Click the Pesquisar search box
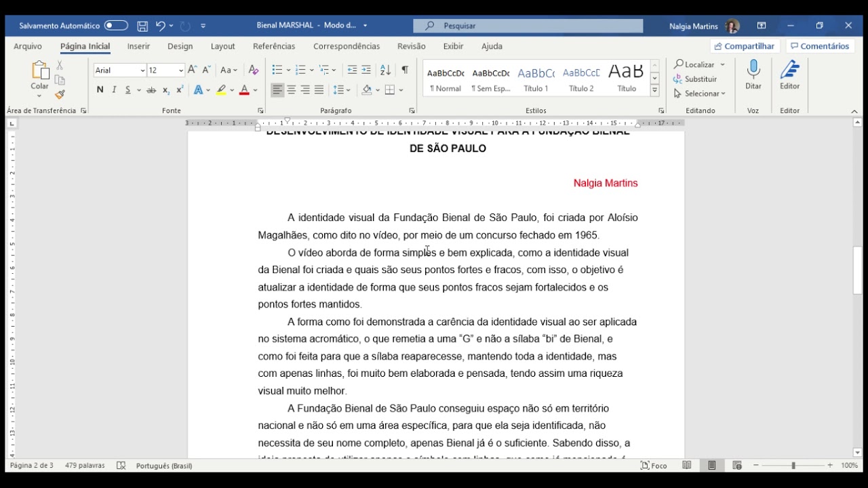Viewport: 868px width, 488px height. point(528,26)
